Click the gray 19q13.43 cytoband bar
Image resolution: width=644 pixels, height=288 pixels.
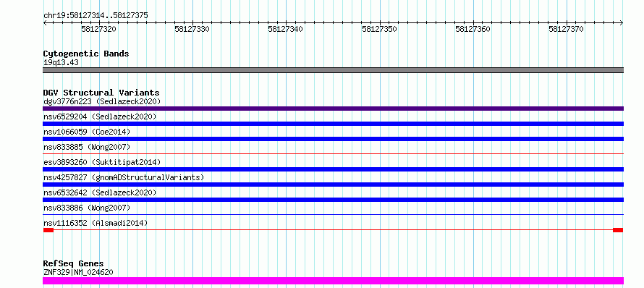[x=333, y=70]
